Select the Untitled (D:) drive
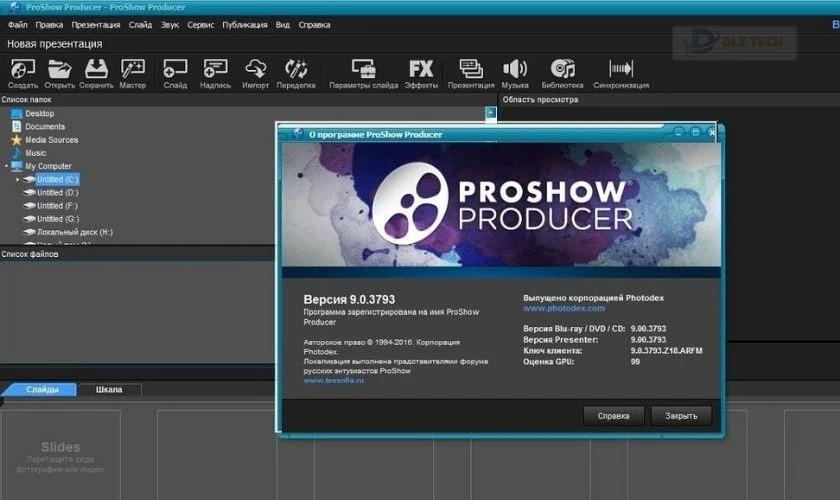The width and height of the screenshot is (840, 500). [58, 192]
